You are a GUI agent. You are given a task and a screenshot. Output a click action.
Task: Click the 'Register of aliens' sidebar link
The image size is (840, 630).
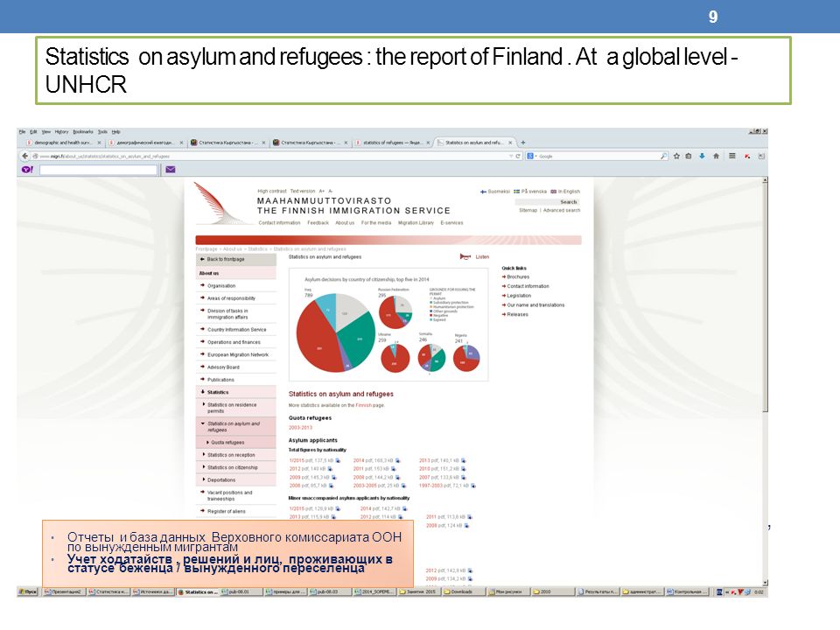[x=226, y=512]
